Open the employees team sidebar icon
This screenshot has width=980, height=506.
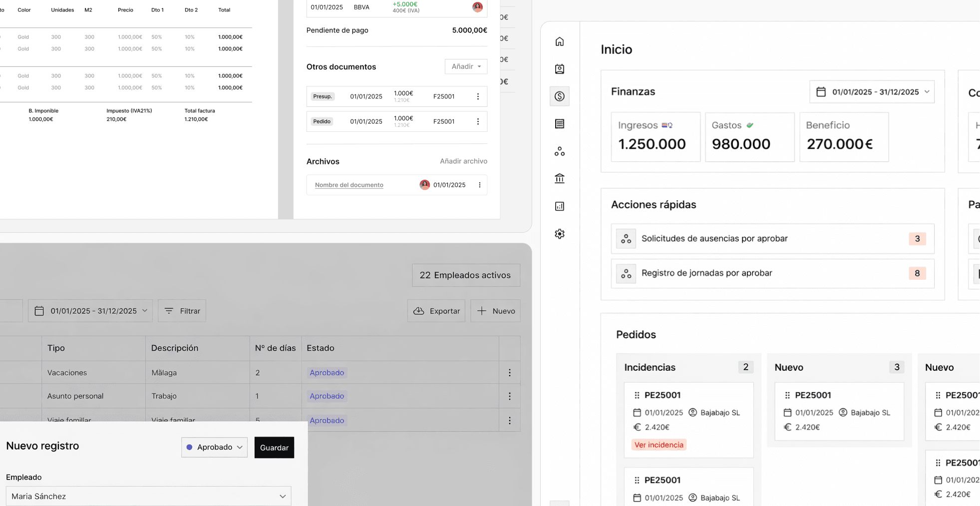559,151
